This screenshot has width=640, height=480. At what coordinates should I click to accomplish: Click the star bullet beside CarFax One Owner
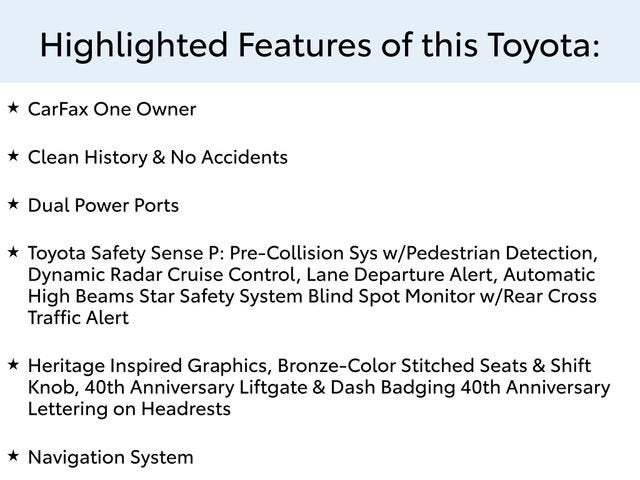tap(13, 107)
